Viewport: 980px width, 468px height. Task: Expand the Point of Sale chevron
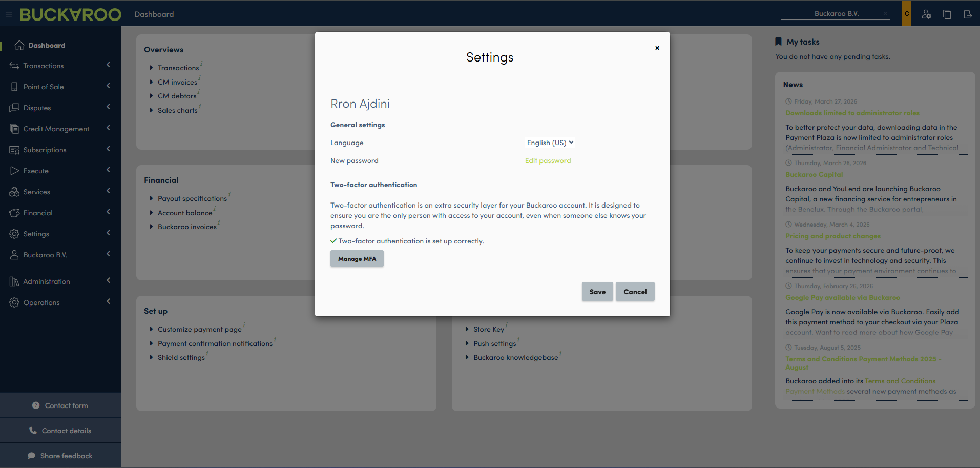tap(108, 86)
